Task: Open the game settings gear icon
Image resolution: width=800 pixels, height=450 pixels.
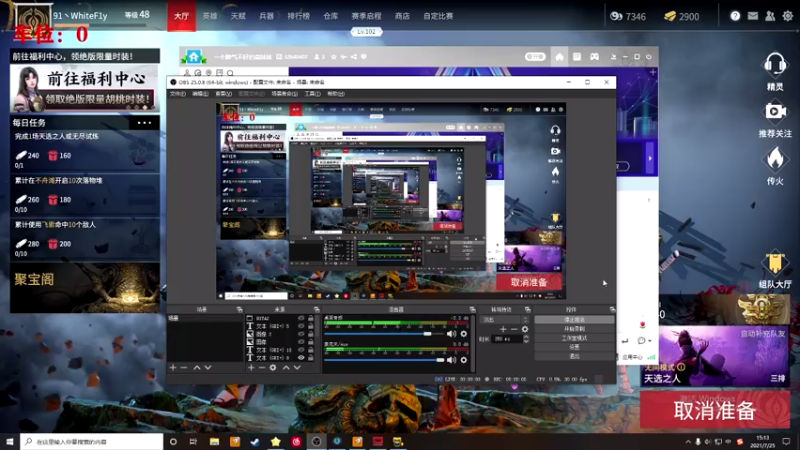Action: [788, 16]
